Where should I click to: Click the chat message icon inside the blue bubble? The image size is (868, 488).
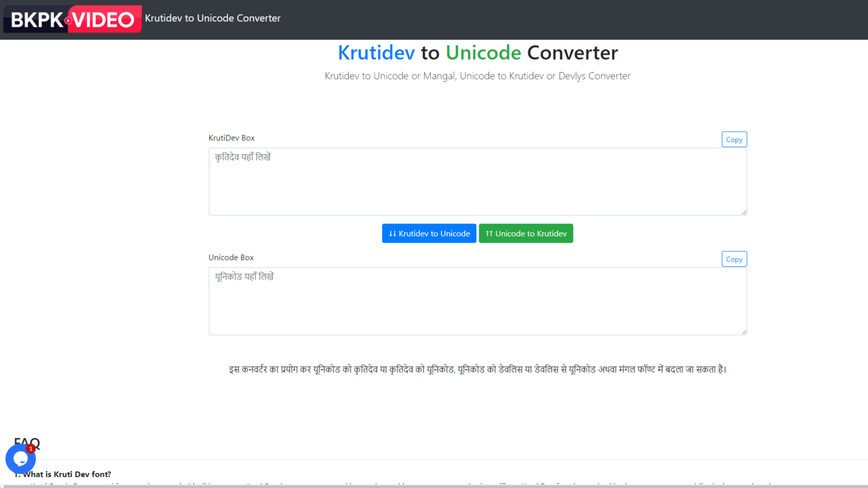pos(20,459)
